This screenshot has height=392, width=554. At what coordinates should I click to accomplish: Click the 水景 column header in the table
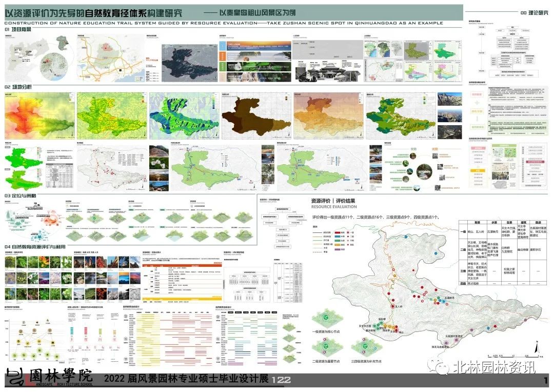tap(494, 223)
